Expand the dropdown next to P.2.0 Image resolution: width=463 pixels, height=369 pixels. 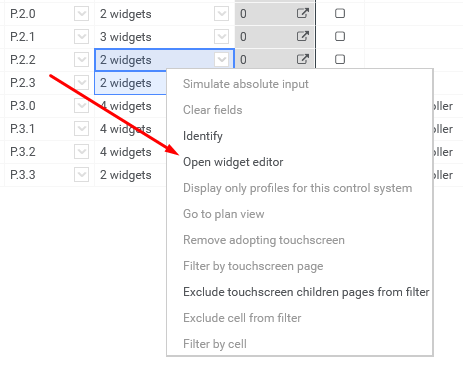tap(81, 14)
